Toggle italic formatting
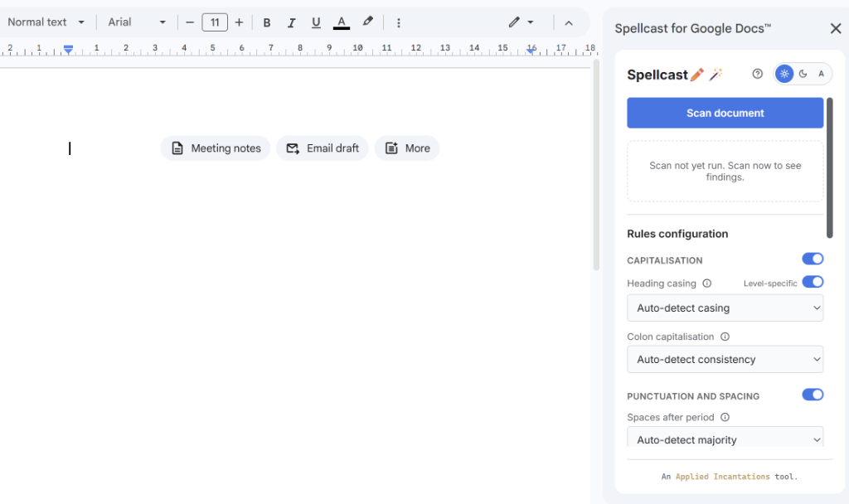Screen dimensions: 849x504 pos(291,22)
